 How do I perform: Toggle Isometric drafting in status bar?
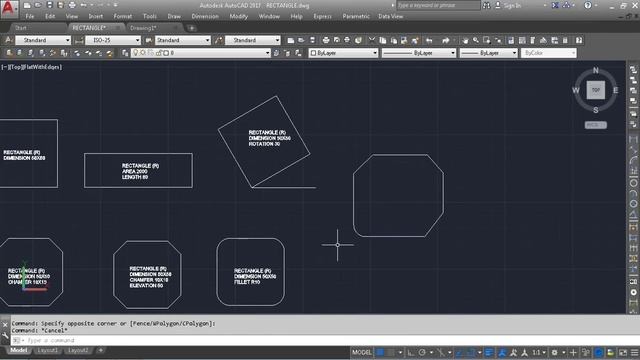click(441, 352)
